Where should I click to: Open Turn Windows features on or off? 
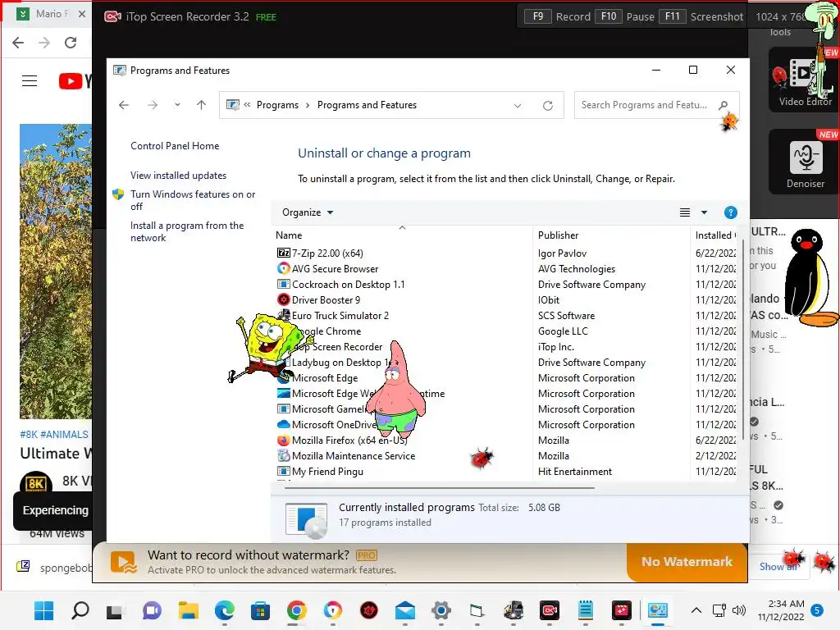click(x=193, y=200)
